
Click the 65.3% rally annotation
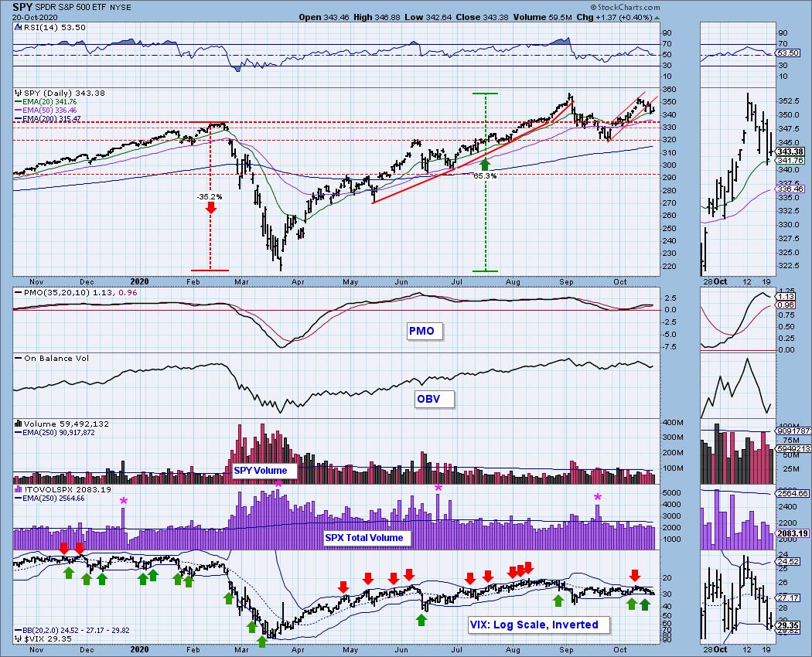click(x=485, y=175)
